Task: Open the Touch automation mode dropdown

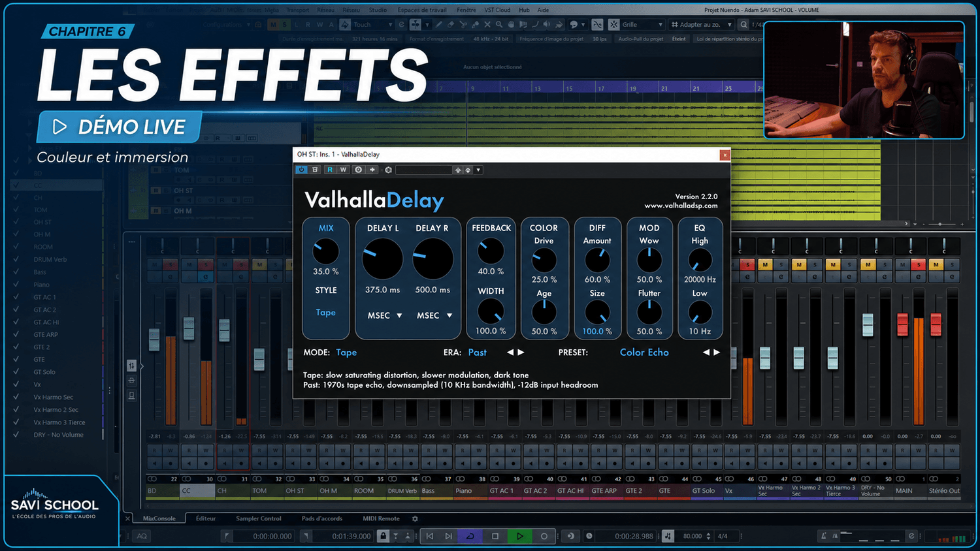Action: [x=373, y=25]
